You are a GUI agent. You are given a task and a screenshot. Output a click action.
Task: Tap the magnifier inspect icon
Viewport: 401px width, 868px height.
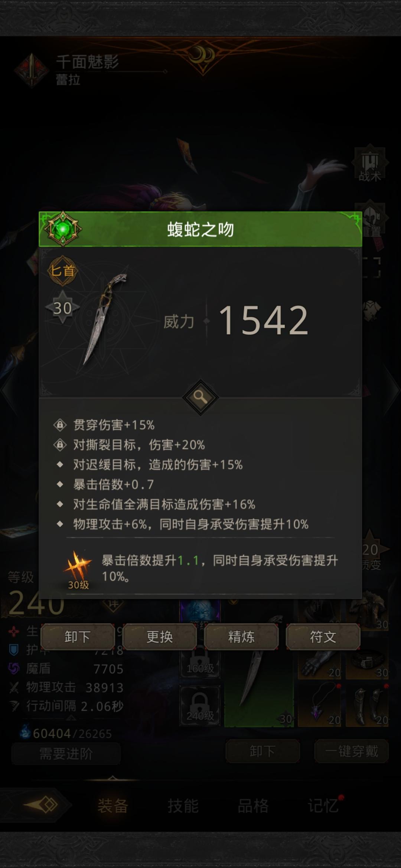[x=200, y=397]
